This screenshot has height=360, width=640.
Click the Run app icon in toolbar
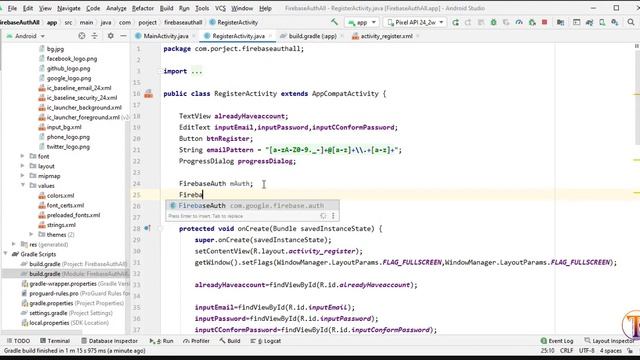point(456,22)
